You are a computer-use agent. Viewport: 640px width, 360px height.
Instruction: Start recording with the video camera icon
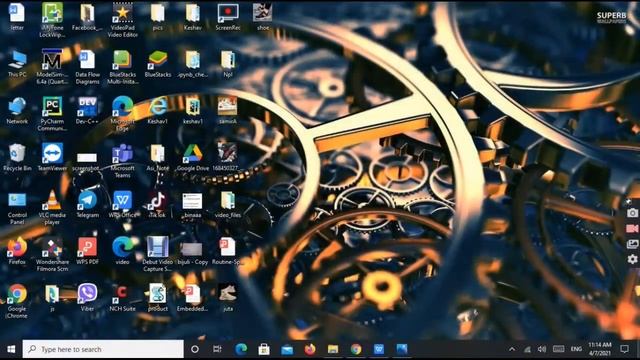(x=632, y=229)
